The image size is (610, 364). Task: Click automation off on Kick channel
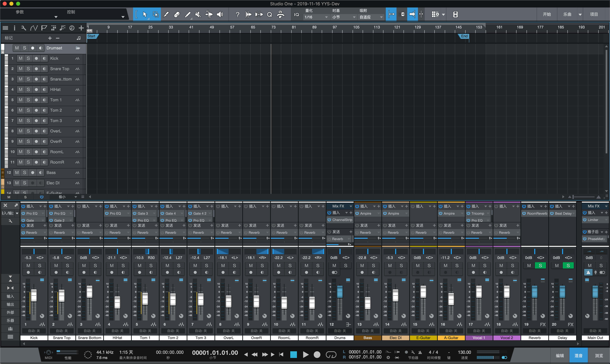34,331
